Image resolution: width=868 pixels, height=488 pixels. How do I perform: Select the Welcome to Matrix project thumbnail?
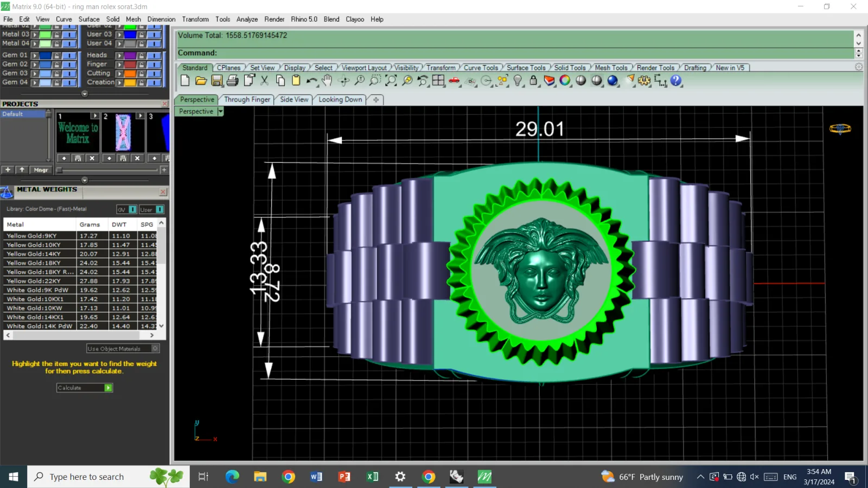coord(78,133)
